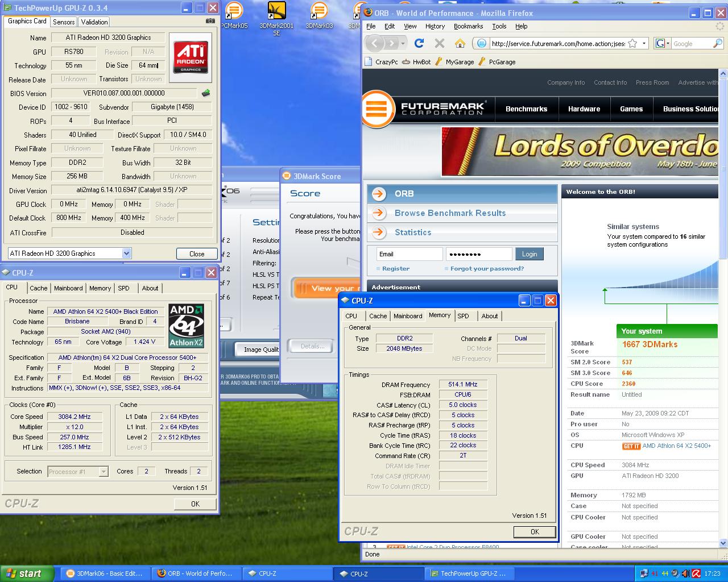
Task: Open the Mainboard tab in left CPU-Z
Action: (x=68, y=288)
